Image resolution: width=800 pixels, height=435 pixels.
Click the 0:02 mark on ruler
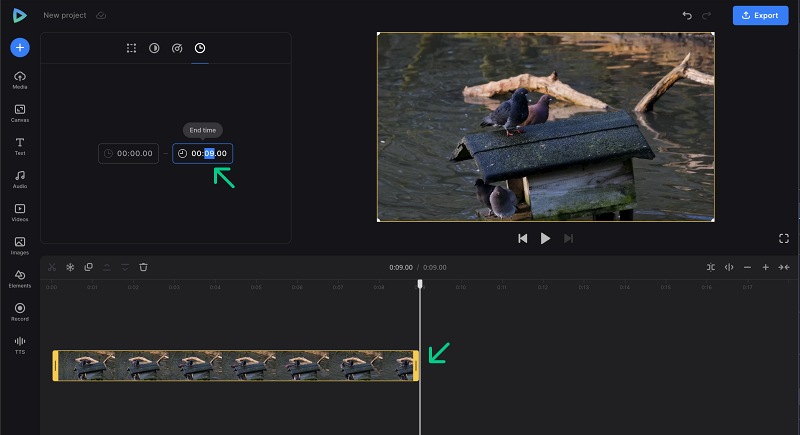coord(133,288)
